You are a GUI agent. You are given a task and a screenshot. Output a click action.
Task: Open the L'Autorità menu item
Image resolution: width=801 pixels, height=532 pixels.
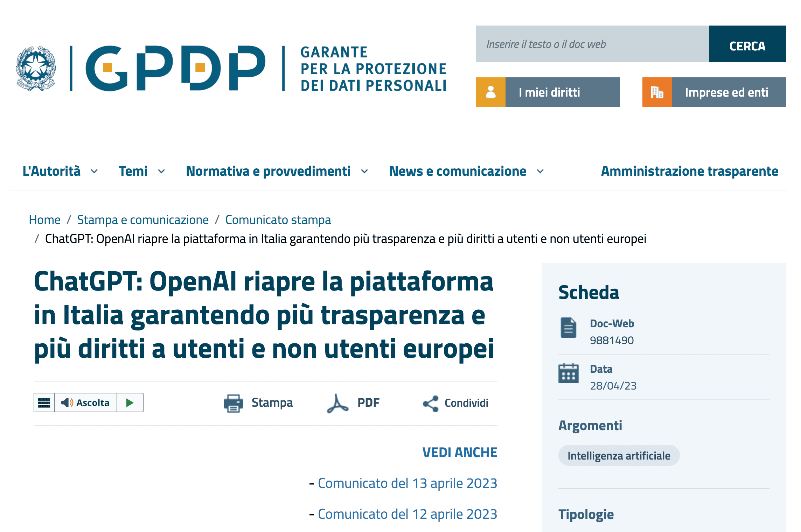point(51,171)
